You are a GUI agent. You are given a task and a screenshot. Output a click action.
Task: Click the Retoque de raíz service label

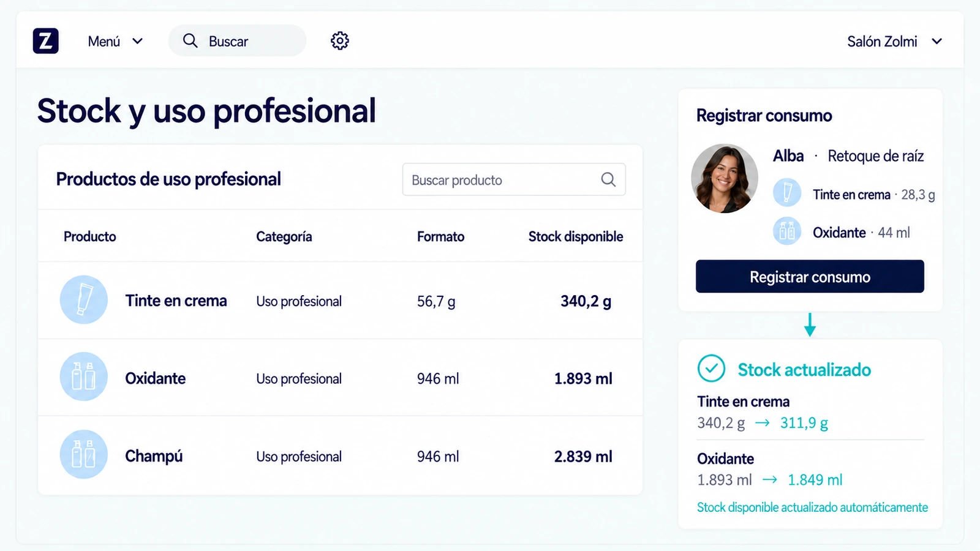click(875, 156)
